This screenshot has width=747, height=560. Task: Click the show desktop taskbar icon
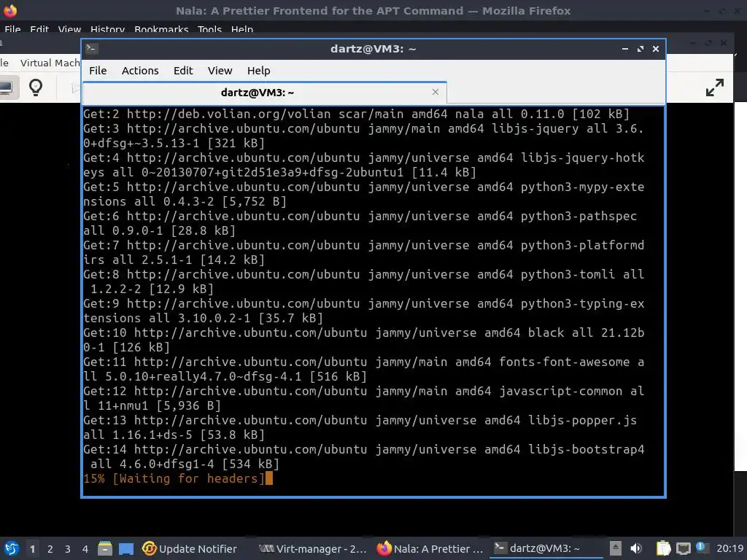click(x=126, y=548)
